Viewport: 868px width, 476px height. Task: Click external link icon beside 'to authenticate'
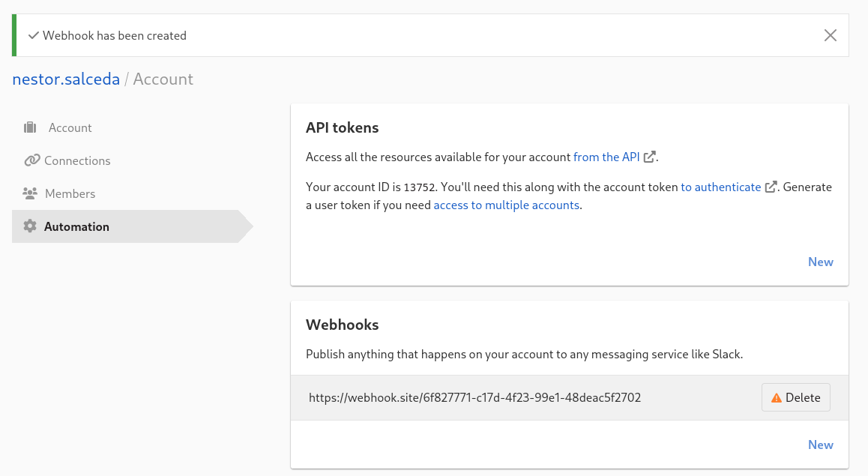771,187
